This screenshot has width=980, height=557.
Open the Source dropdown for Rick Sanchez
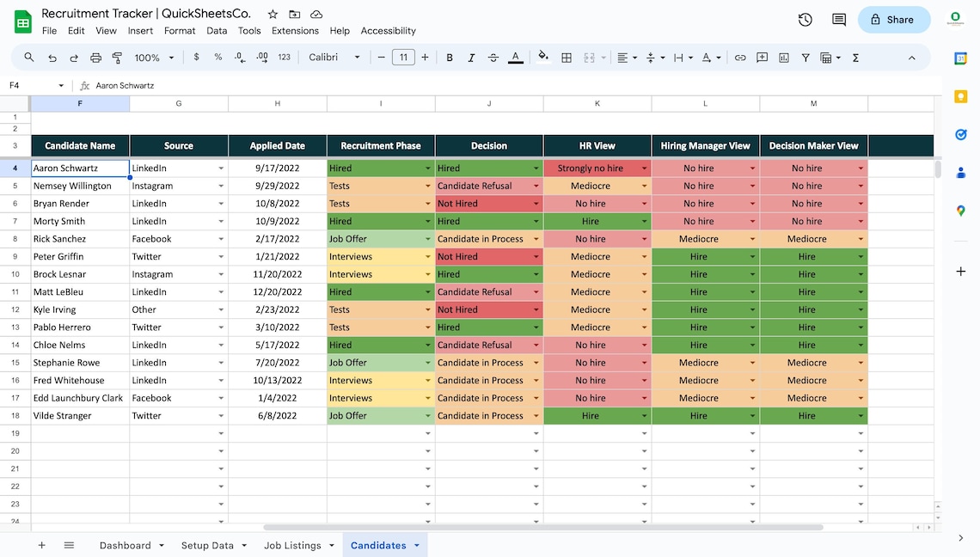pyautogui.click(x=221, y=238)
